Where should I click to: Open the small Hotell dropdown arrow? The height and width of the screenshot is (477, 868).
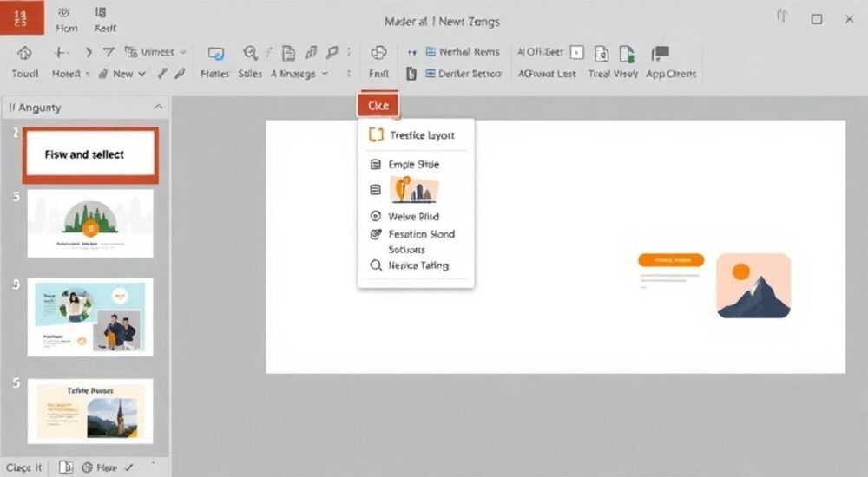(x=88, y=74)
